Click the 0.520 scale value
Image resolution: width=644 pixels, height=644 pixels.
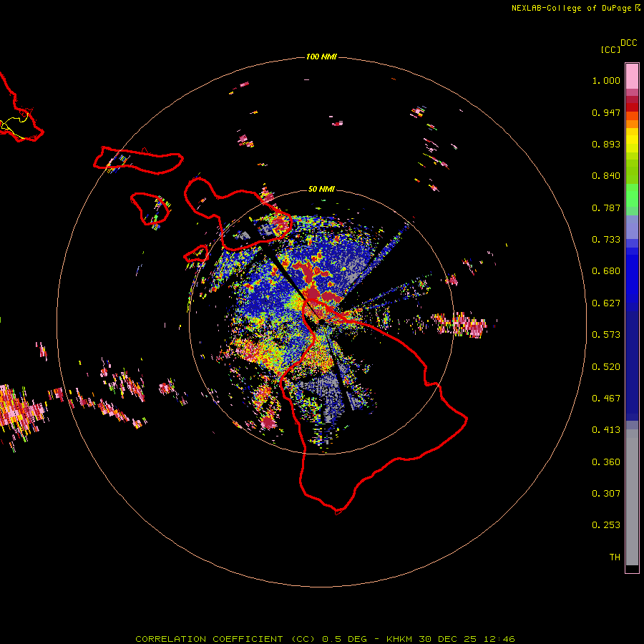[606, 367]
